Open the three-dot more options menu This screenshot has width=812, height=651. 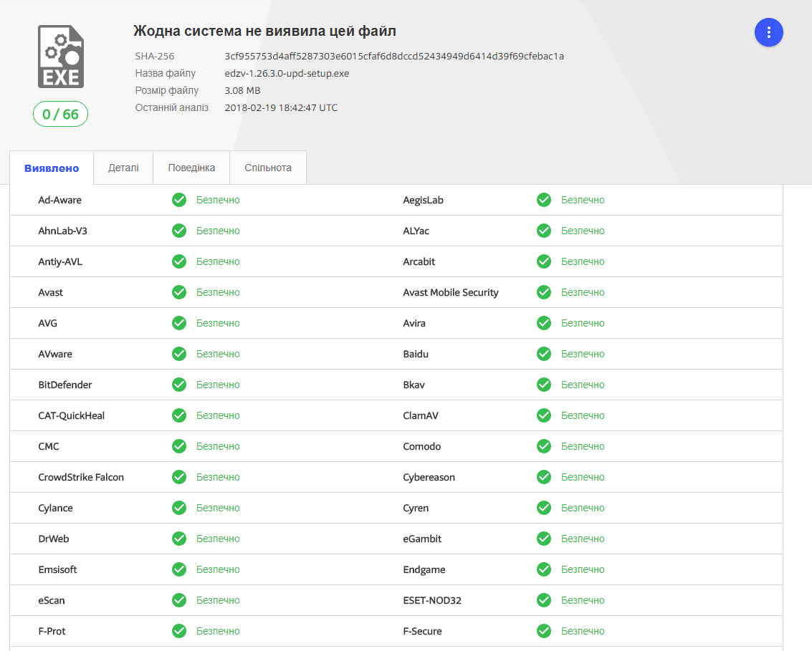click(768, 32)
